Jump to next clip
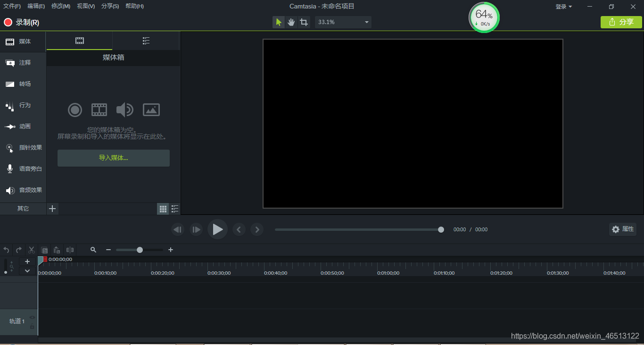 coord(257,230)
